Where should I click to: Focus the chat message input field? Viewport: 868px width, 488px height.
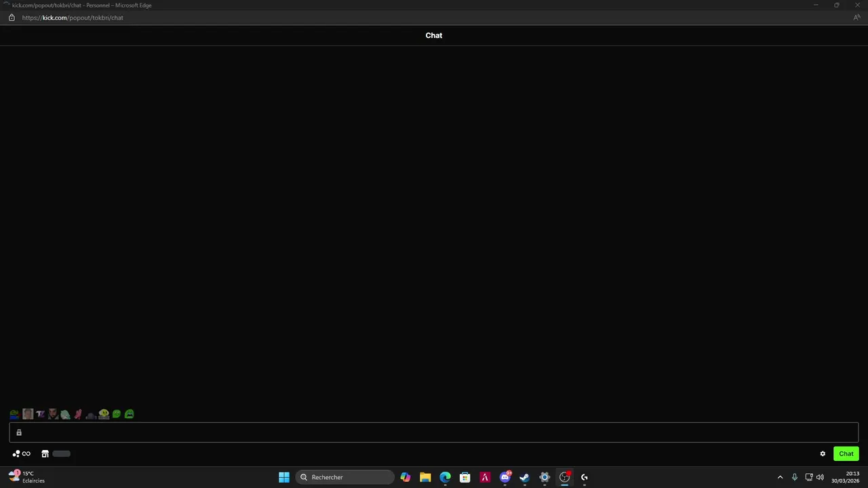434,432
